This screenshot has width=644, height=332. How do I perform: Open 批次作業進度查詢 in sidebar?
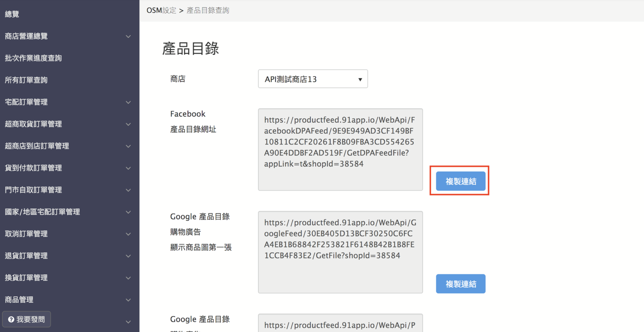pos(33,58)
